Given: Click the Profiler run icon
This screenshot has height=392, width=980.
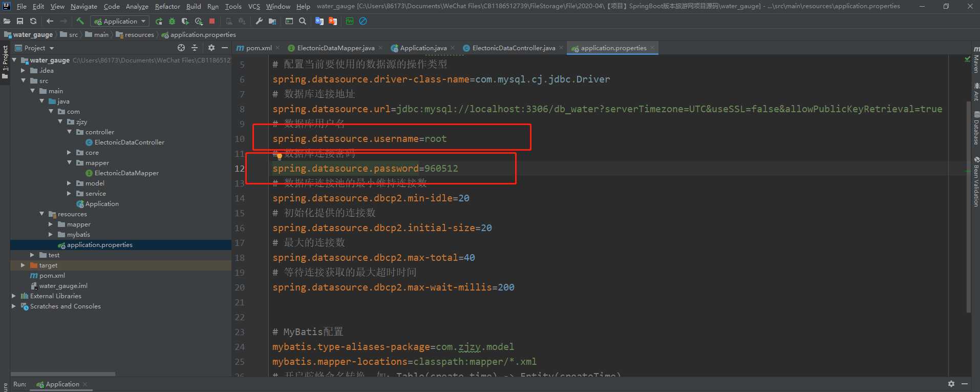Looking at the screenshot, I should coord(199,21).
